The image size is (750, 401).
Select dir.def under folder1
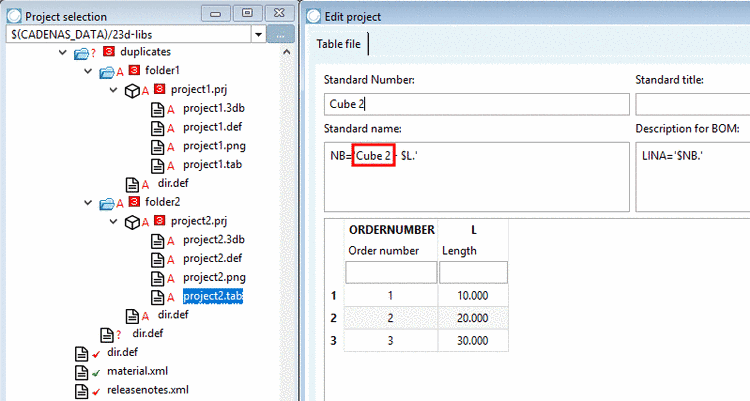click(x=173, y=183)
